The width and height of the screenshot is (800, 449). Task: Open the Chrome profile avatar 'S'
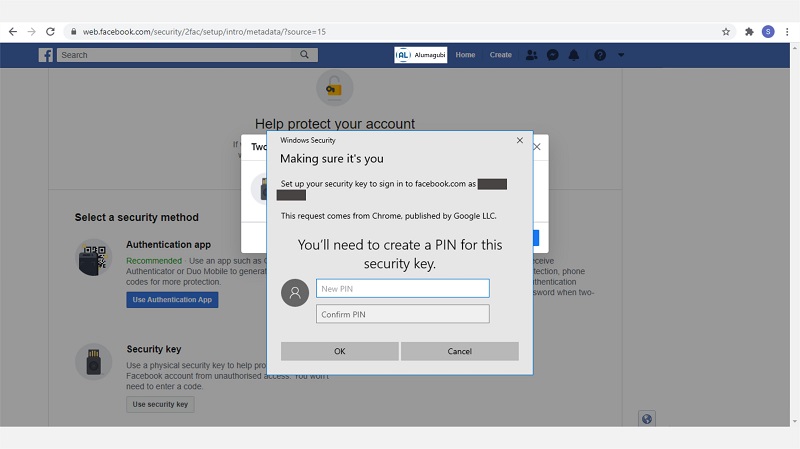coord(768,32)
